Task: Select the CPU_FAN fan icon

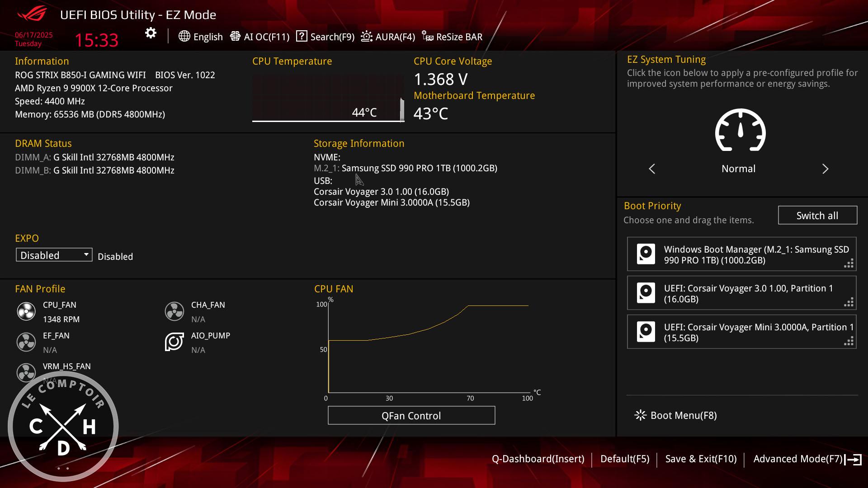Action: (26, 311)
